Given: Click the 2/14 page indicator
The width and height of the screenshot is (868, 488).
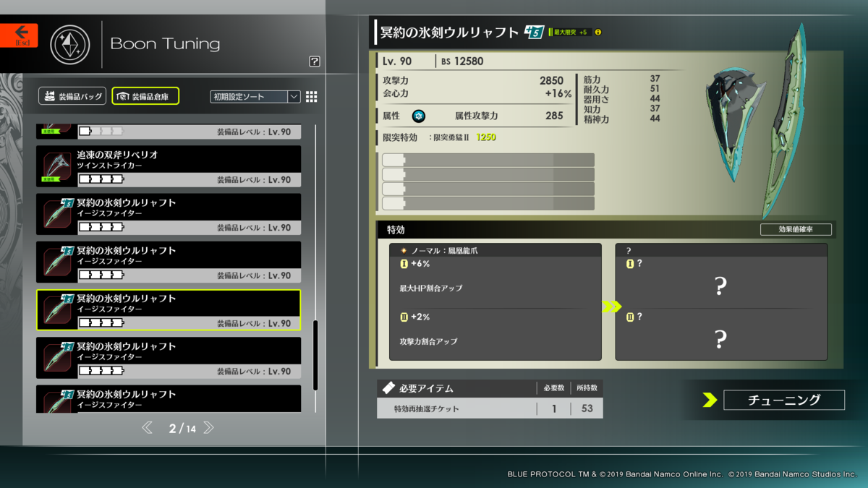Looking at the screenshot, I should tap(182, 429).
